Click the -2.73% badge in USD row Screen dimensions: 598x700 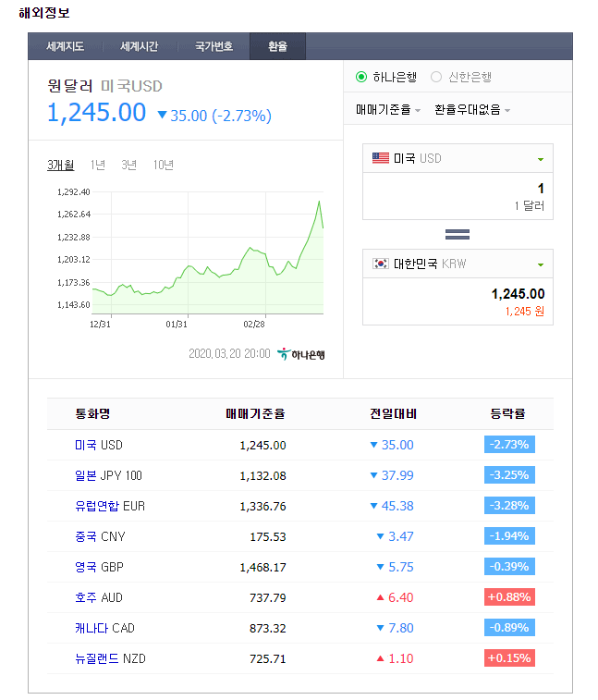pyautogui.click(x=509, y=445)
